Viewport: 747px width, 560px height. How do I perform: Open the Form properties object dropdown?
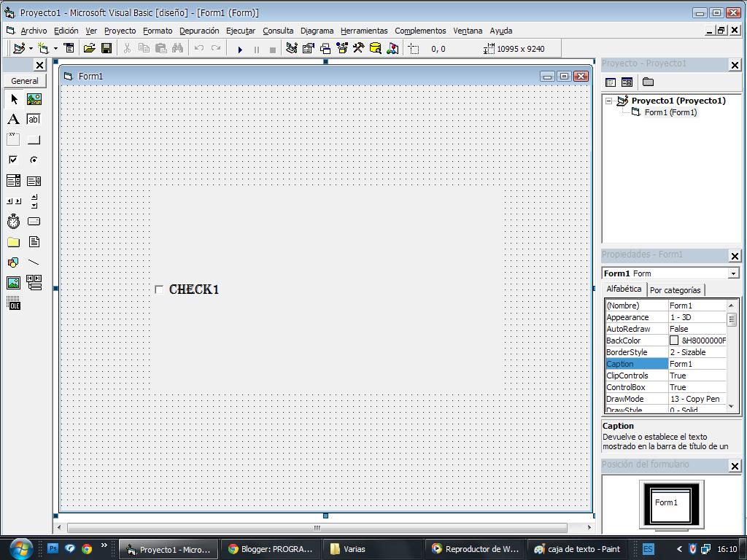tap(733, 273)
